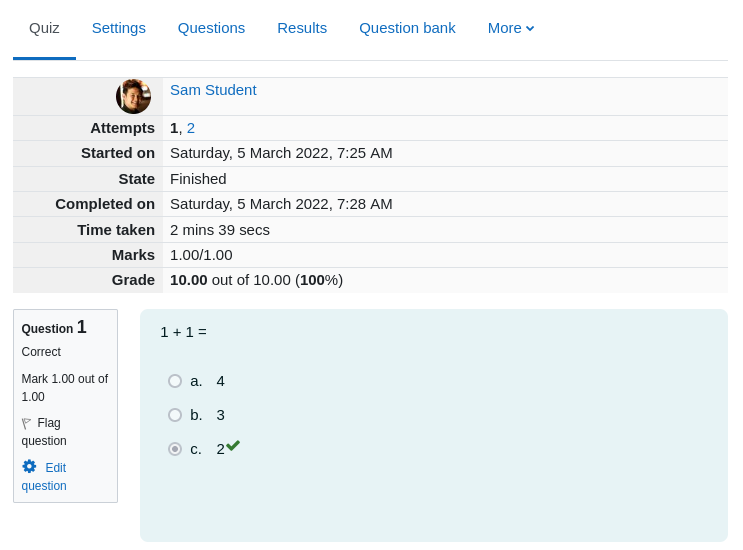Click 'Mark 1.00 out of 1.00' text
The width and height of the screenshot is (743, 550).
65,388
